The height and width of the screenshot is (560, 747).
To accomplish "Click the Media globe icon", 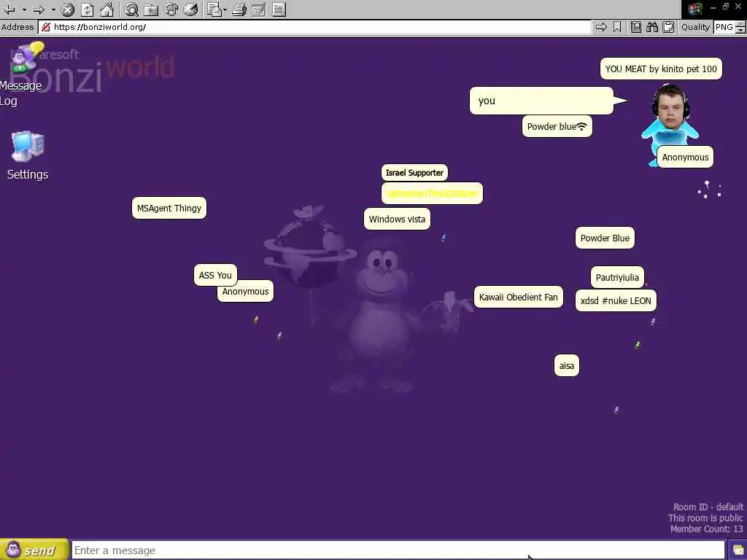I will 171,9.
